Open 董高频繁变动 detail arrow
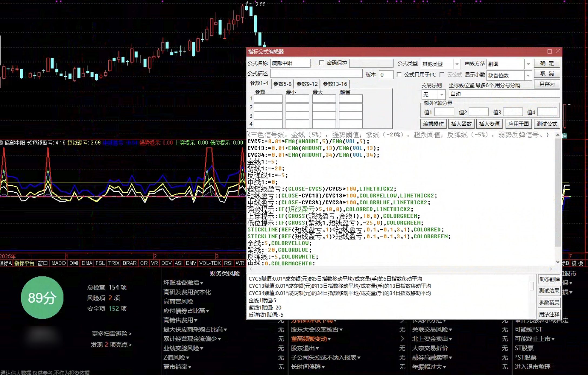 402,339
